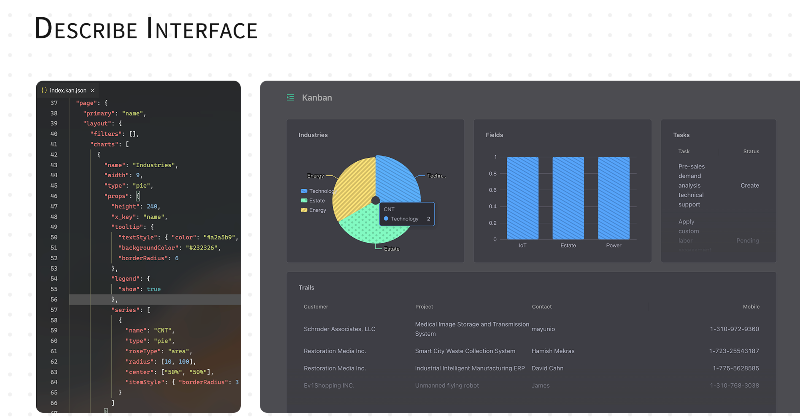Select the index.kan.json editor tab

click(x=68, y=90)
